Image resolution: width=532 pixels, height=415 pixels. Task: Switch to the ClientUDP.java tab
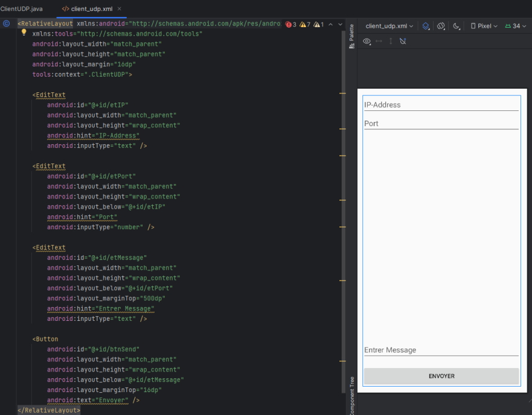coord(22,9)
